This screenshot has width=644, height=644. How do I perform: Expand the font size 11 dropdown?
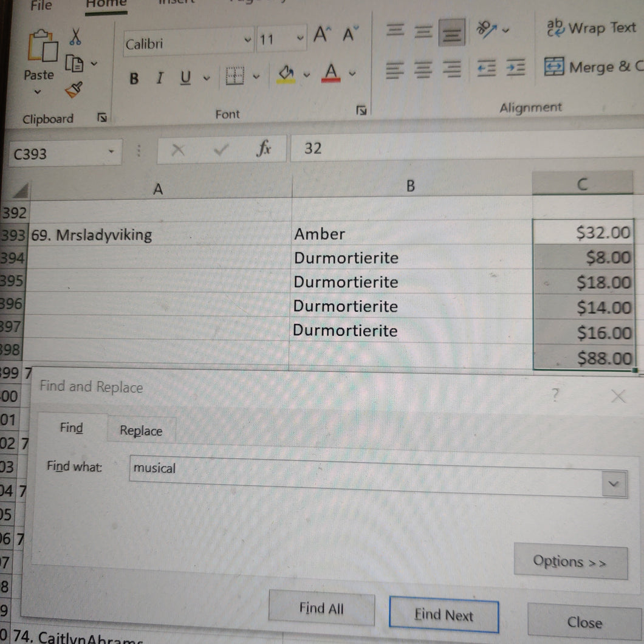(300, 38)
